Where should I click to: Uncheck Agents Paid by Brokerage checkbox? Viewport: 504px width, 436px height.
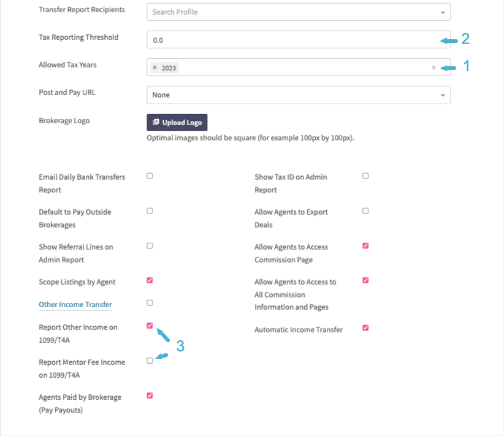150,396
